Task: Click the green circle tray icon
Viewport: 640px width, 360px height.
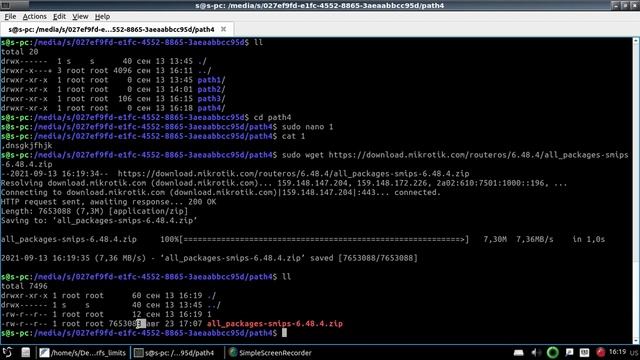Action: click(x=553, y=352)
